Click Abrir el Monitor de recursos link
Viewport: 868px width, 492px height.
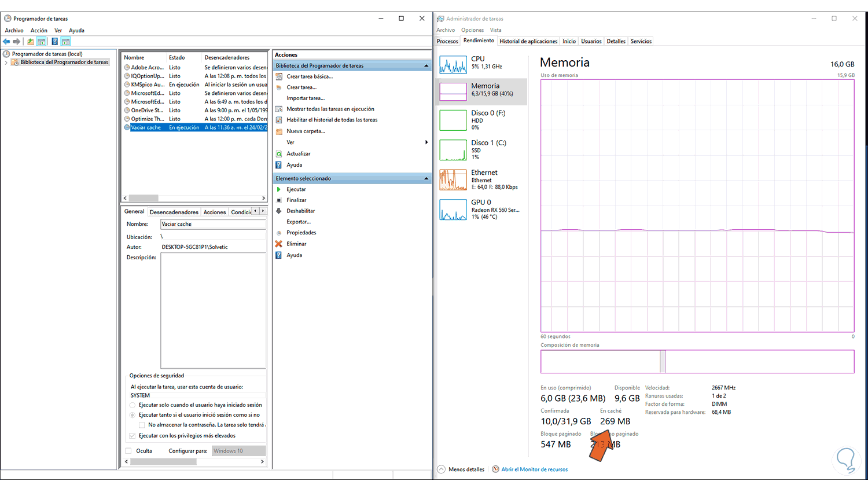[x=535, y=469]
